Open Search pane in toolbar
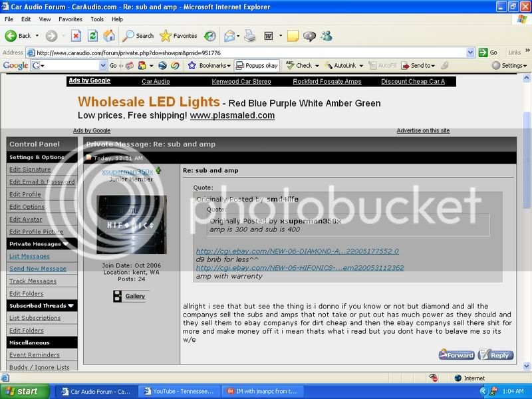 [138, 36]
